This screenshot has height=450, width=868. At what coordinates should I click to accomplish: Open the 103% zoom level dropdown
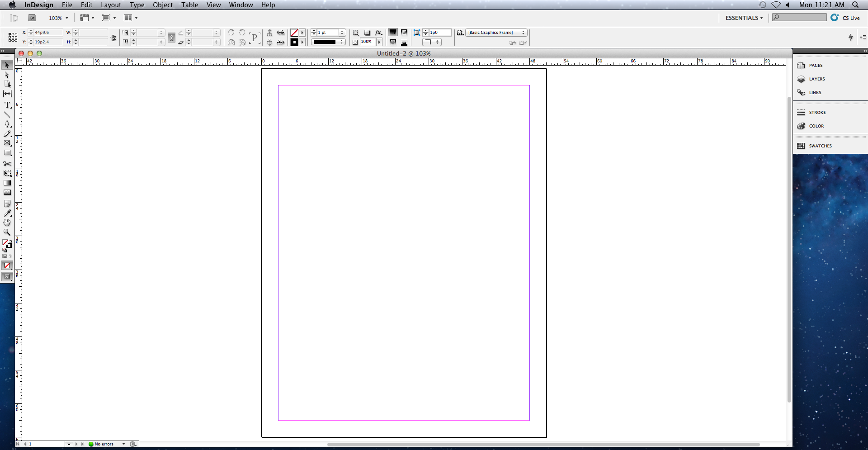coord(67,18)
